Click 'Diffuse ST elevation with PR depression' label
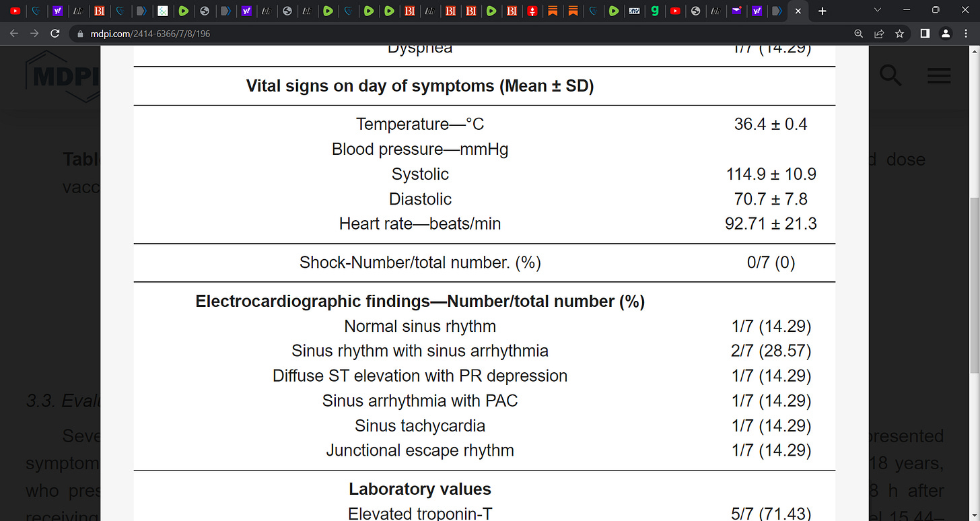 click(x=420, y=376)
